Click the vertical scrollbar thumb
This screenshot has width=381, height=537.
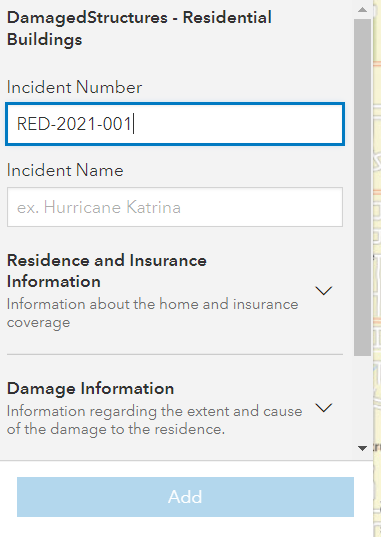[362, 187]
